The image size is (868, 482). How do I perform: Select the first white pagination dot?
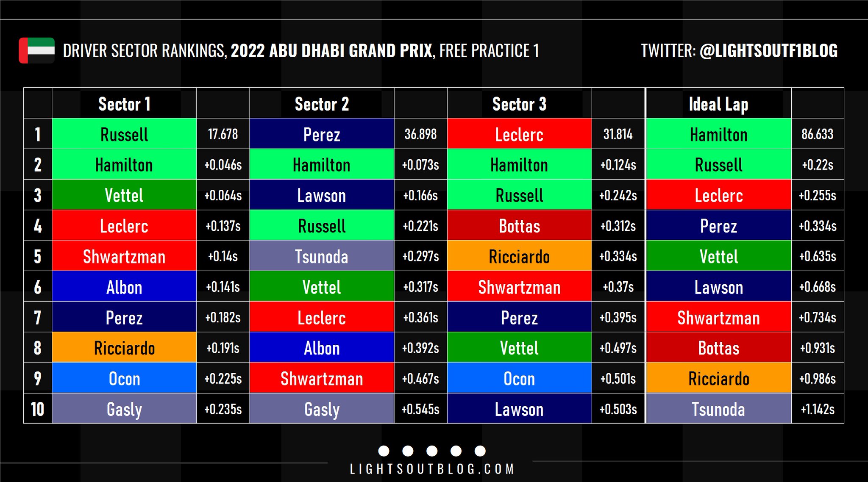pos(384,451)
